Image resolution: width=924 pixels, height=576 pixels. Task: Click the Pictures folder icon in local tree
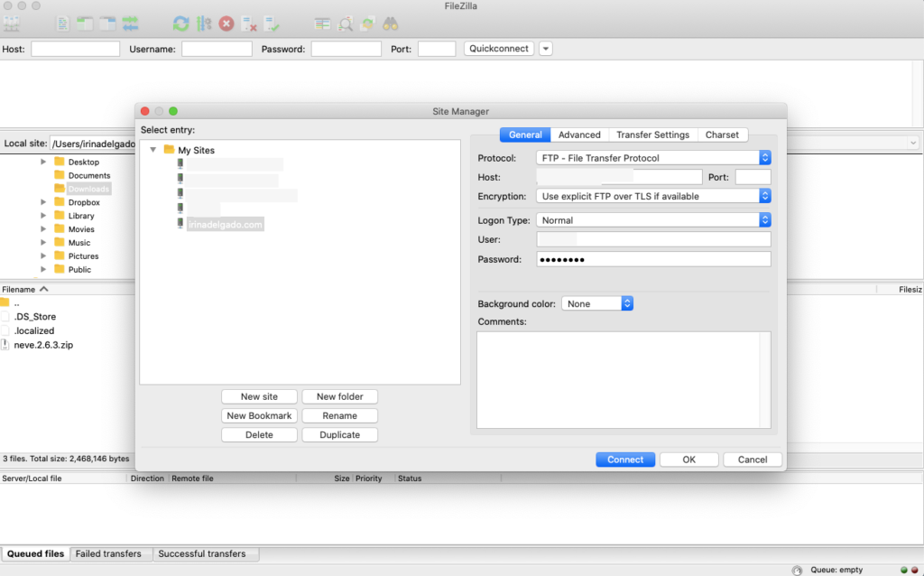coord(59,255)
